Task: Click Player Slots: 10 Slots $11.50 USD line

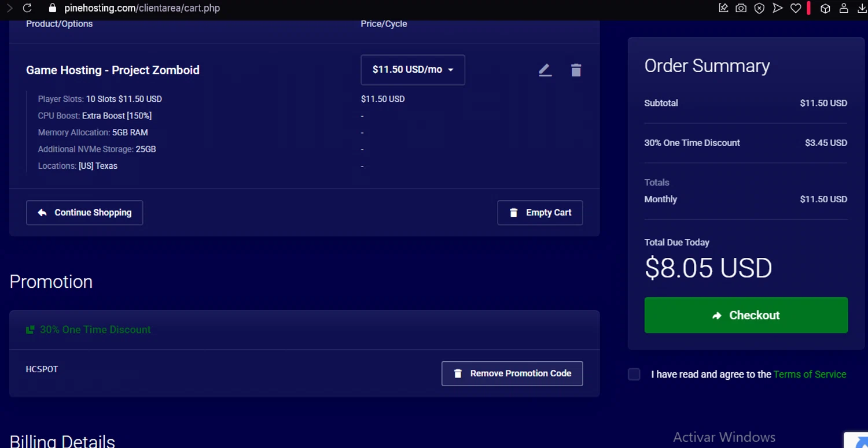Action: [100, 99]
